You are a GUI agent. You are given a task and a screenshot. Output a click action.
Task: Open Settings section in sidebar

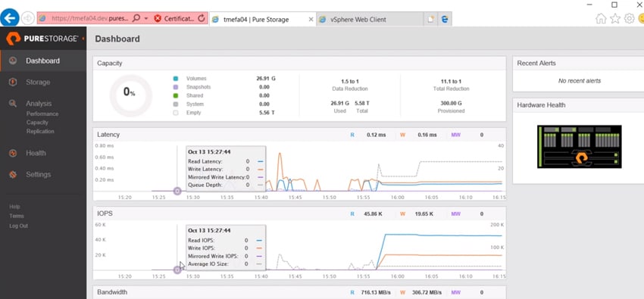38,174
